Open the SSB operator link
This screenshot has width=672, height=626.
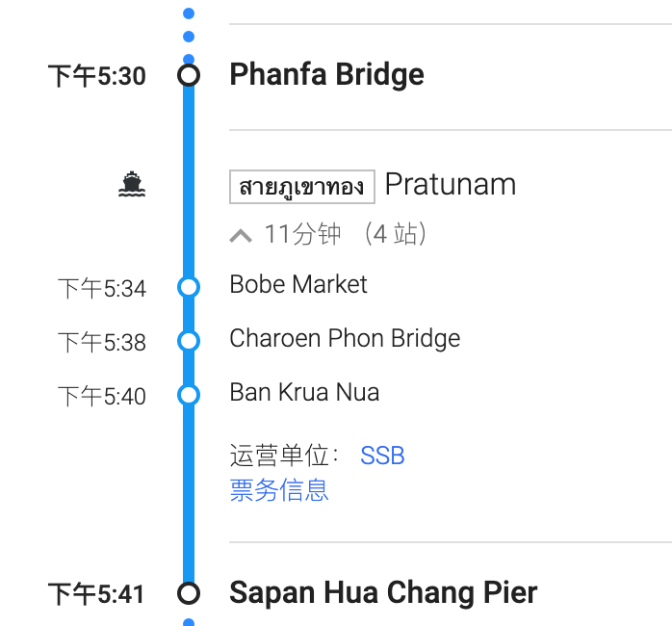382,456
